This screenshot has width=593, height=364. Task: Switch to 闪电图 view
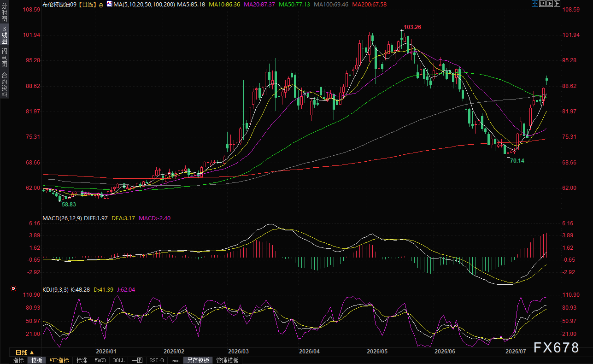pos(4,57)
